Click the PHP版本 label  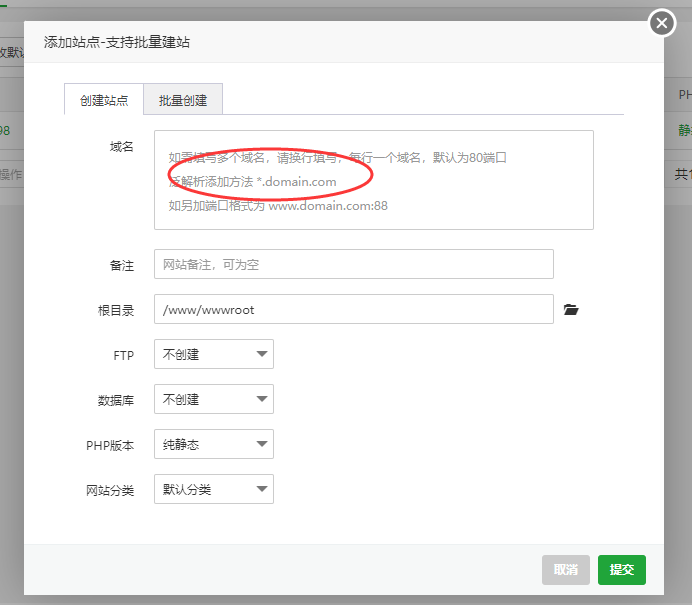click(110, 445)
